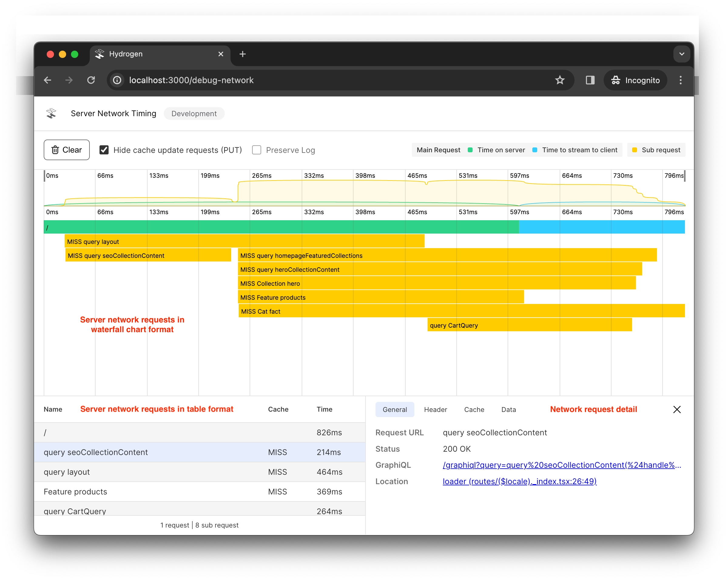Select the MISS query seoCollectionContent waterfall bar
Image resolution: width=728 pixels, height=580 pixels.
coord(148,255)
